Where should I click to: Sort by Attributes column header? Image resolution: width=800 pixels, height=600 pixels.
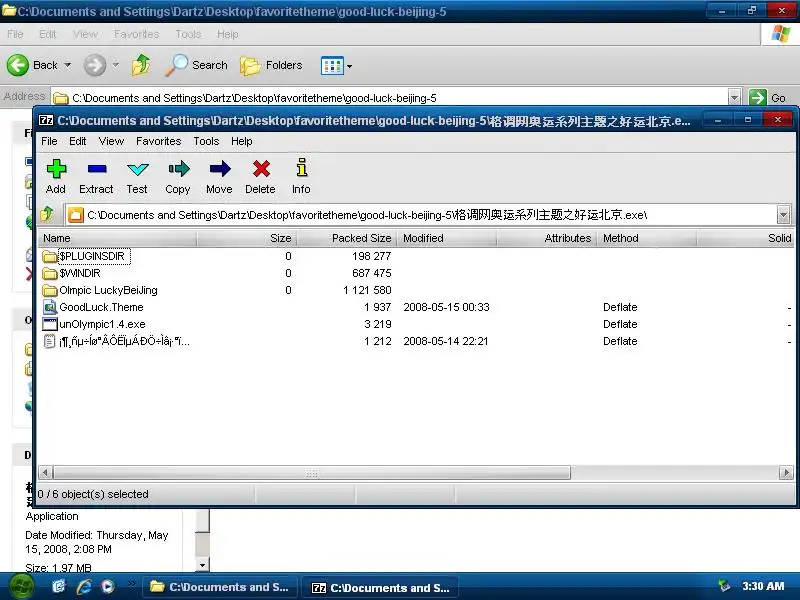point(547,238)
